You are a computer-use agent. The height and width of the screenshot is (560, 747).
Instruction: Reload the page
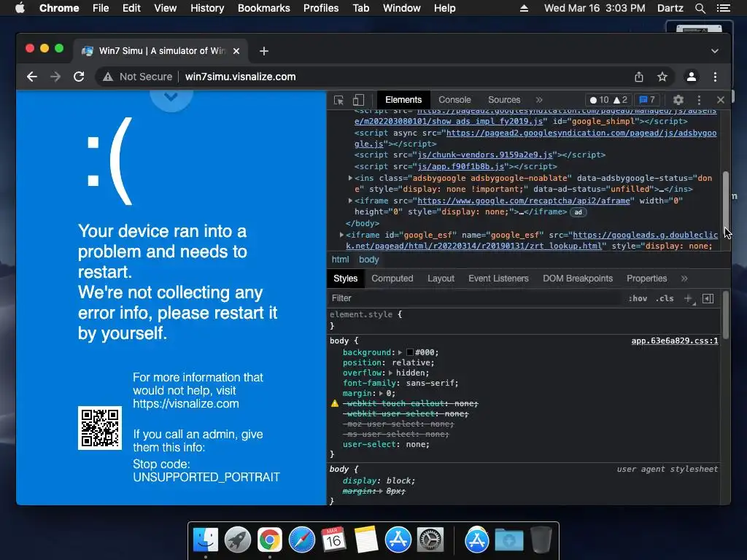79,77
